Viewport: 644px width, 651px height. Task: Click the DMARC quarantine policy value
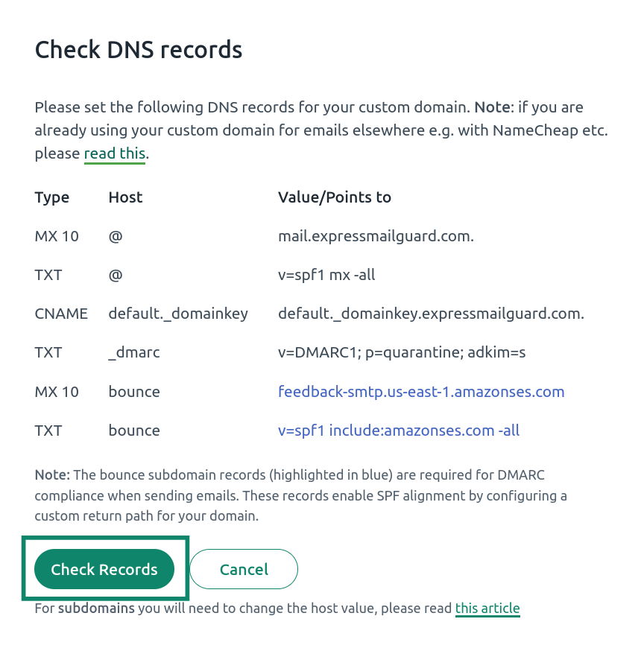(401, 352)
